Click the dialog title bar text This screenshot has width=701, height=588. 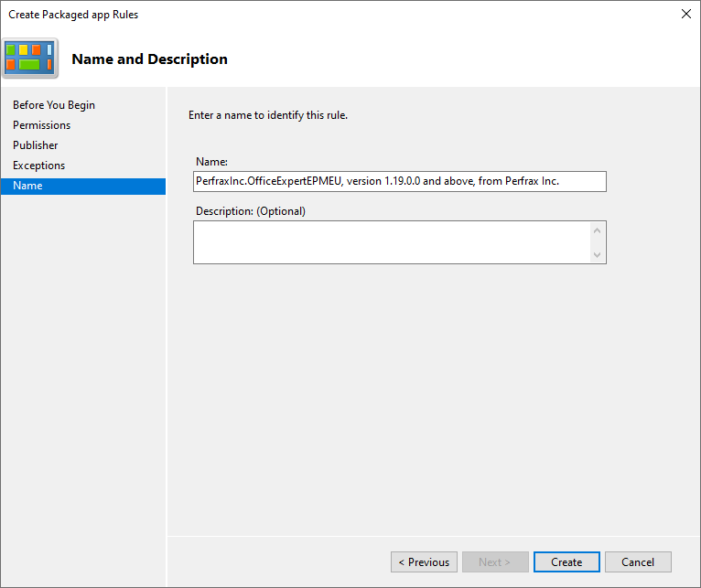point(73,15)
